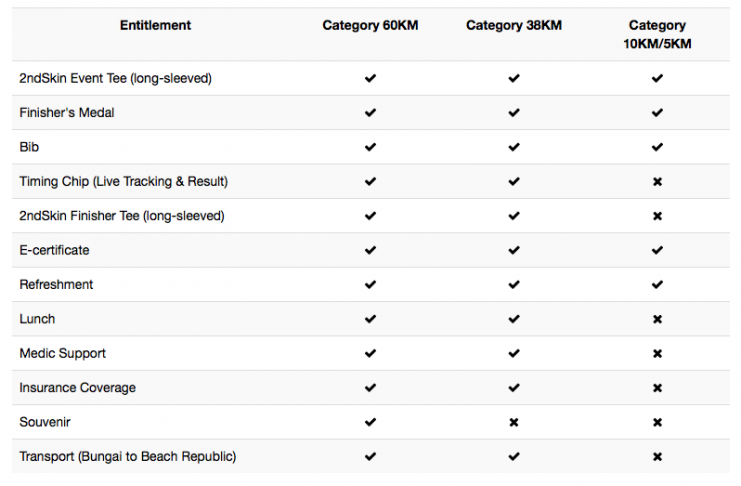Viewport: 741px width, 486px height.
Task: Click the 10KM/5KM cross for 2ndSkin Finisher Tee
Action: pyautogui.click(x=657, y=216)
